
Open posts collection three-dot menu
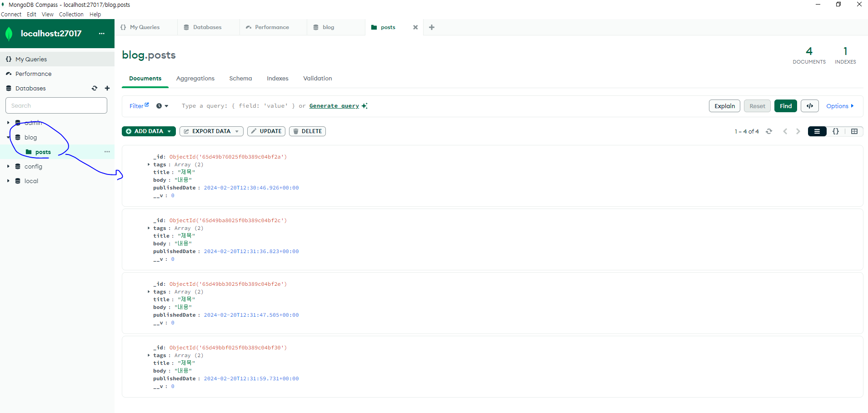pos(107,152)
